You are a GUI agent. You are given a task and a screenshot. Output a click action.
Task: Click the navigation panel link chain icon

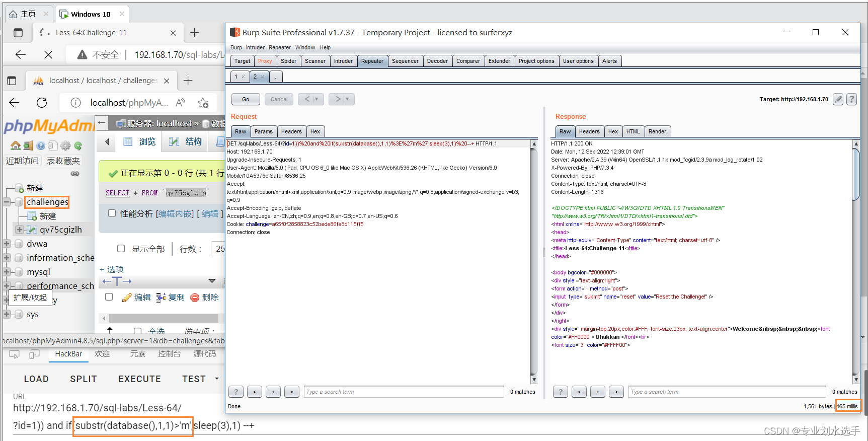click(x=75, y=174)
